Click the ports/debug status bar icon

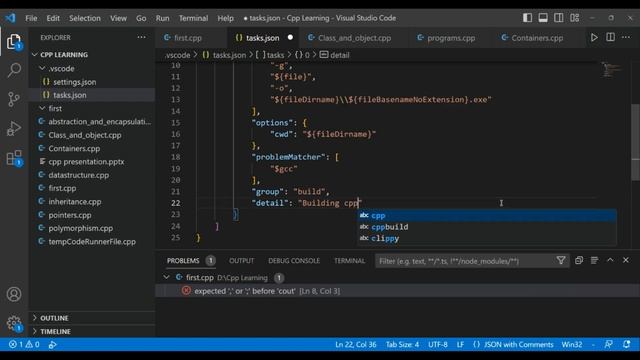point(53,344)
